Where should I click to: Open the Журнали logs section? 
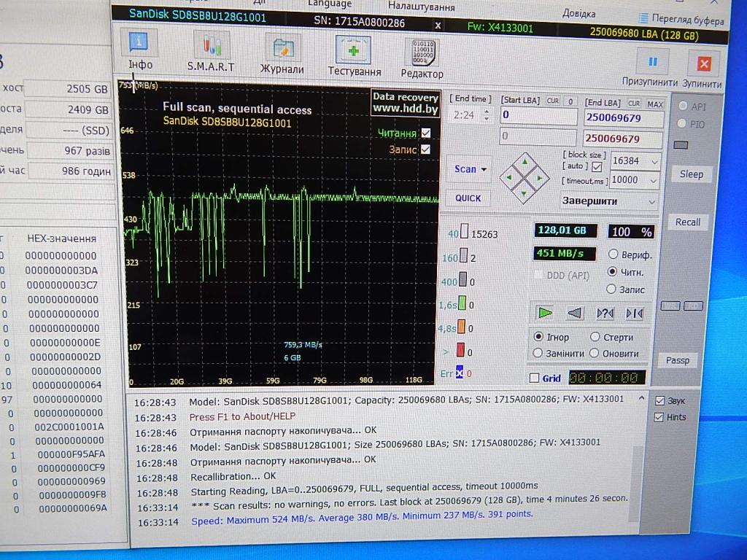coord(282,49)
